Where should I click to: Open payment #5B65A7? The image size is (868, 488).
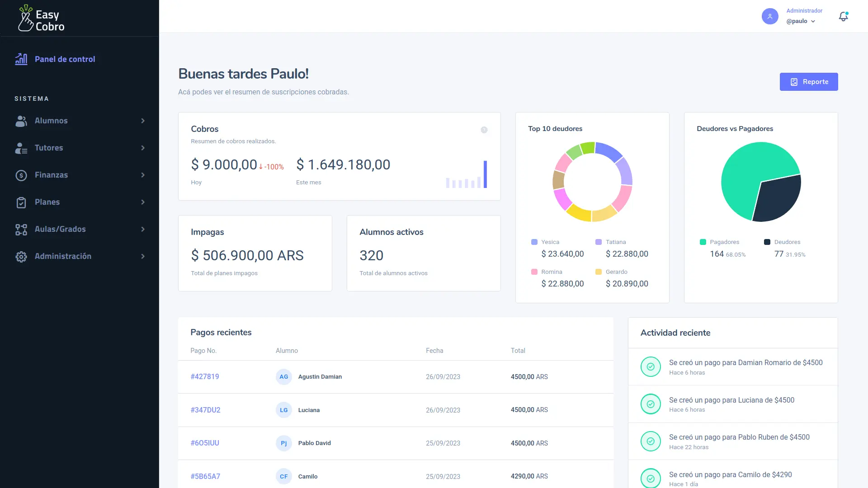205,477
